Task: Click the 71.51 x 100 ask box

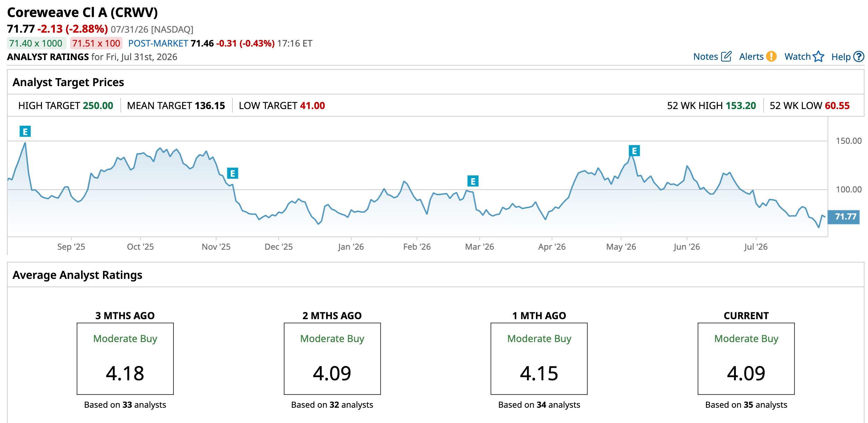Action: click(x=96, y=43)
